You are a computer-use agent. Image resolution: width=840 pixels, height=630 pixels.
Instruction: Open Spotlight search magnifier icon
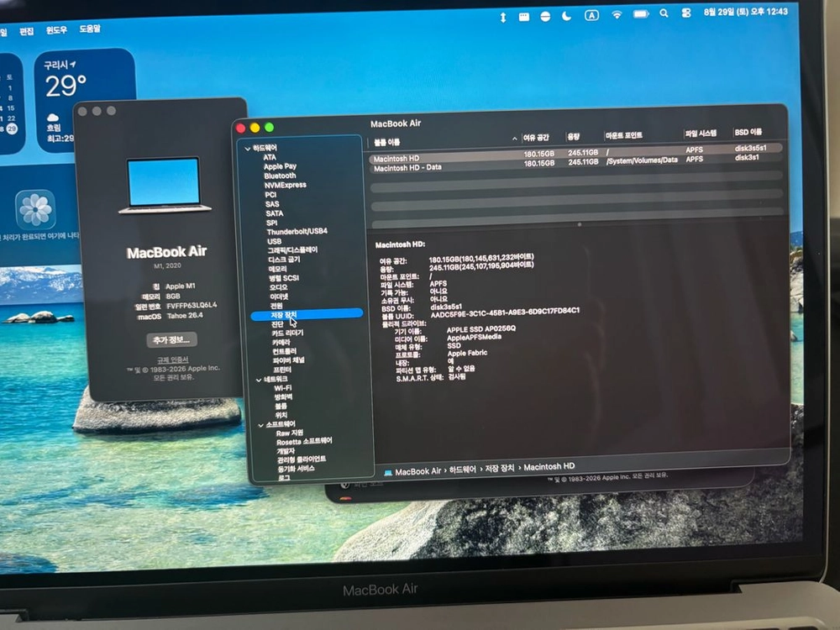click(x=664, y=14)
